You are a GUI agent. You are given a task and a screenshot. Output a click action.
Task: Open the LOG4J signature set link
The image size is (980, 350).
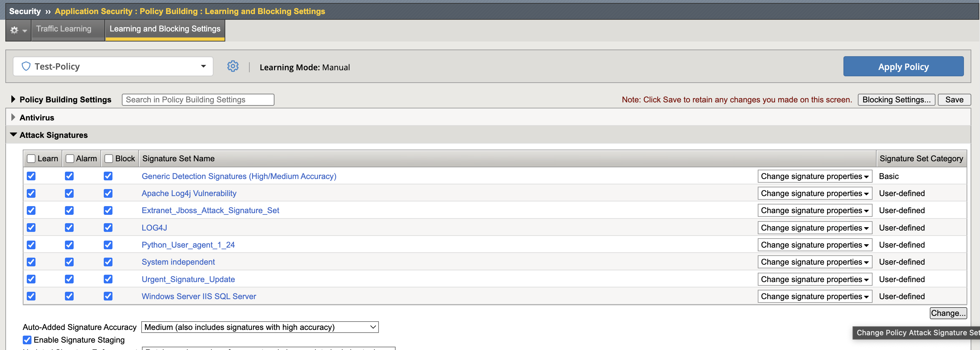(x=154, y=228)
